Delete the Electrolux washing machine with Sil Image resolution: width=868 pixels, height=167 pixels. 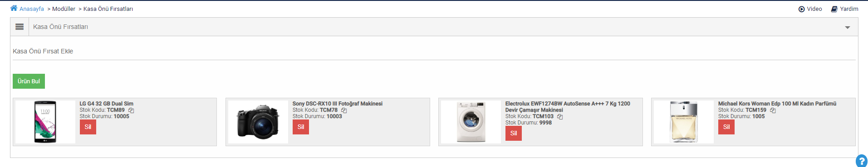pyautogui.click(x=514, y=134)
